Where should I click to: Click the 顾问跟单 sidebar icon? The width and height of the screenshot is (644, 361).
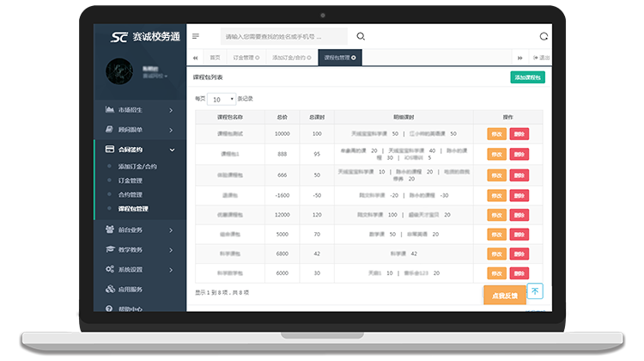click(109, 130)
